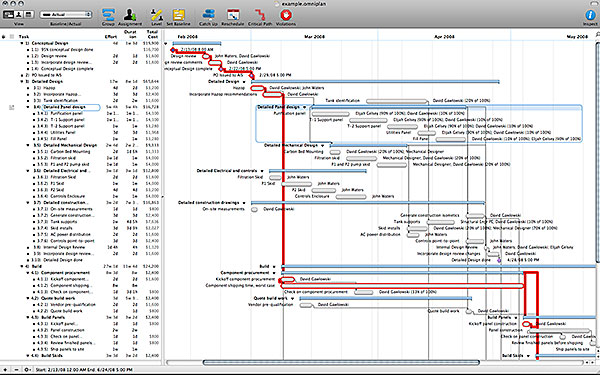Collapse the Component procurement group
This screenshot has height=375, width=600.
click(x=28, y=273)
